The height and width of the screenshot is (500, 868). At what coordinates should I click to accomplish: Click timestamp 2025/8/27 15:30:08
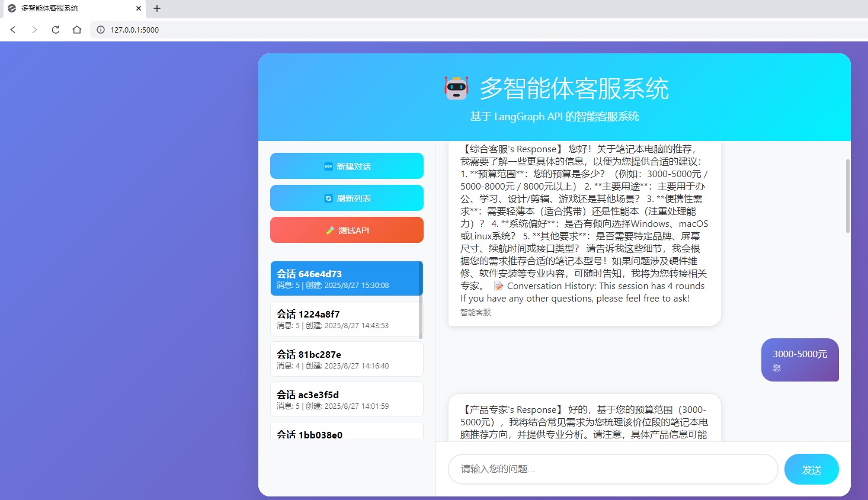click(x=357, y=286)
